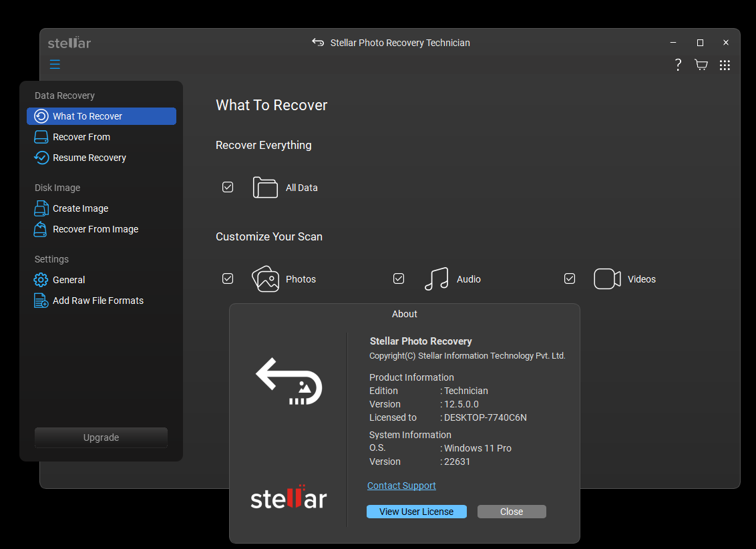This screenshot has width=756, height=549.
Task: Click the help question mark icon
Action: (x=678, y=65)
